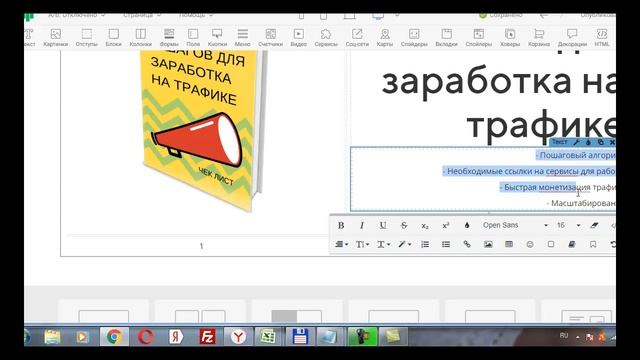The height and width of the screenshot is (360, 640).
Task: Expand the T text style dropdown
Action: [383, 244]
